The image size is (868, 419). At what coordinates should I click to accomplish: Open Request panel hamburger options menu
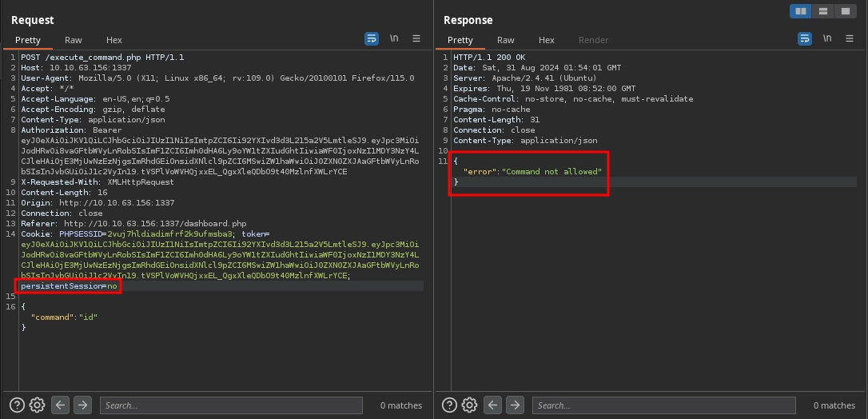(416, 38)
